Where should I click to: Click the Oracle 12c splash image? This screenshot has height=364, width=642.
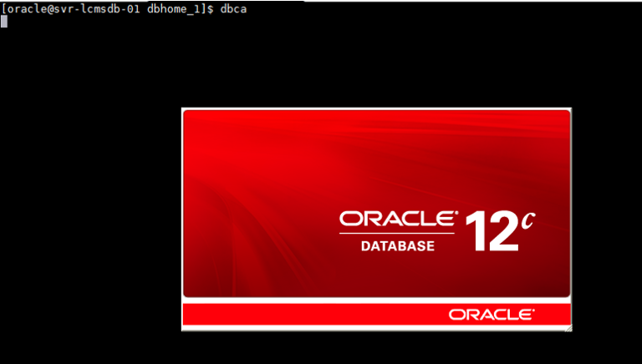(377, 203)
